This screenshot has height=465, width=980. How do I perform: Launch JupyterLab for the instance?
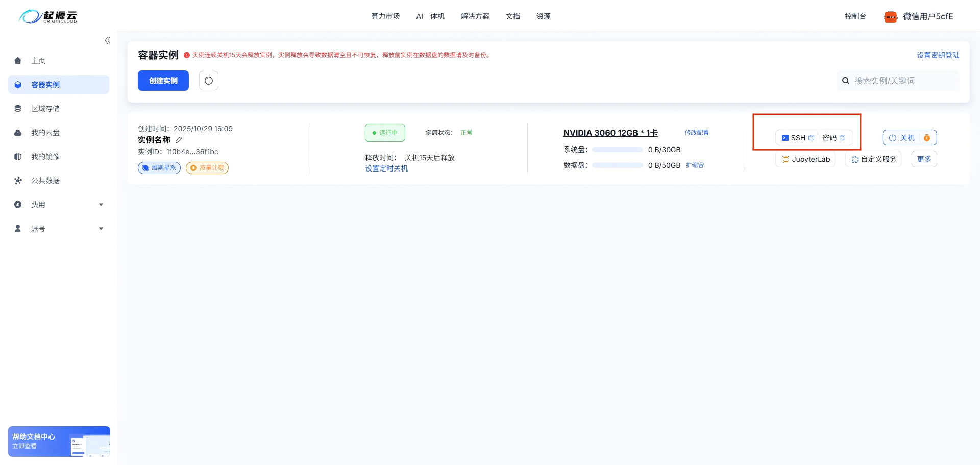[805, 159]
